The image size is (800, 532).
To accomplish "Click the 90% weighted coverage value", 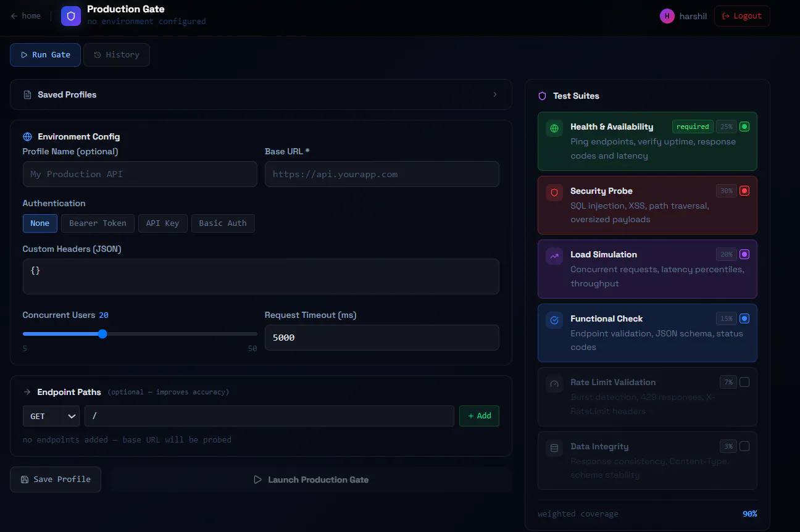I will [x=750, y=514].
